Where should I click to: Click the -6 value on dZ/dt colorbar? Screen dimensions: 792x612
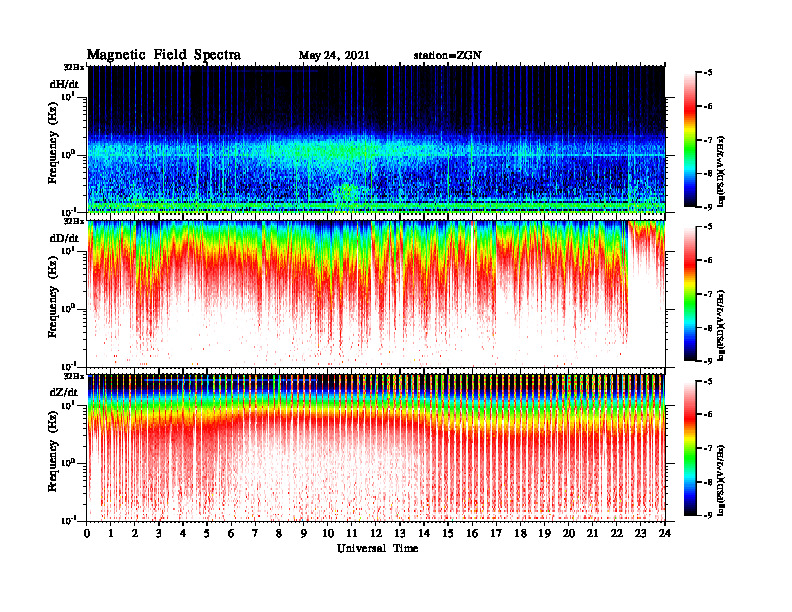tap(709, 414)
